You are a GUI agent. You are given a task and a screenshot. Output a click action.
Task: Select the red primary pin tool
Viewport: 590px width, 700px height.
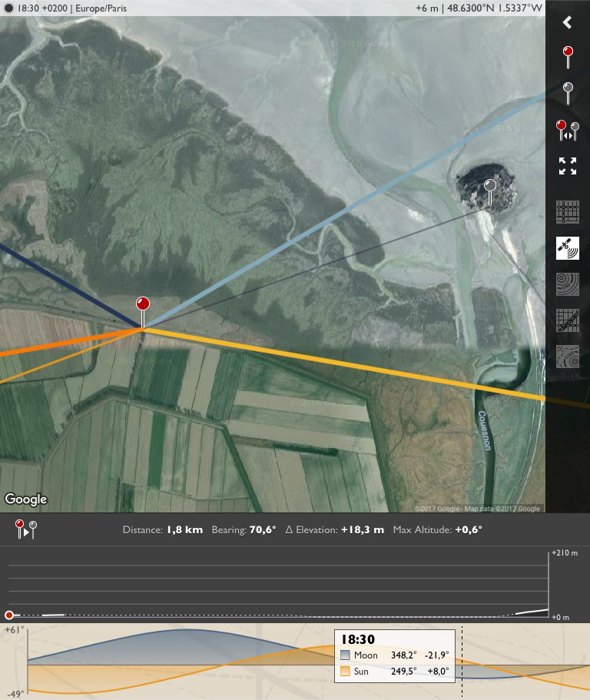pyautogui.click(x=568, y=57)
